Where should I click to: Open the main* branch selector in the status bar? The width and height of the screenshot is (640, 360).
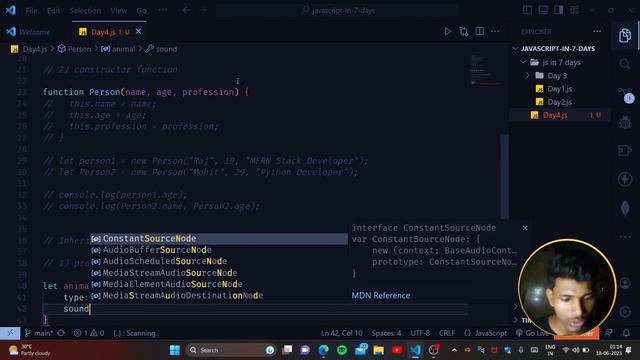(38, 333)
